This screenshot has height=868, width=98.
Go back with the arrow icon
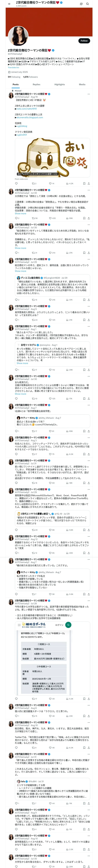[9, 4]
